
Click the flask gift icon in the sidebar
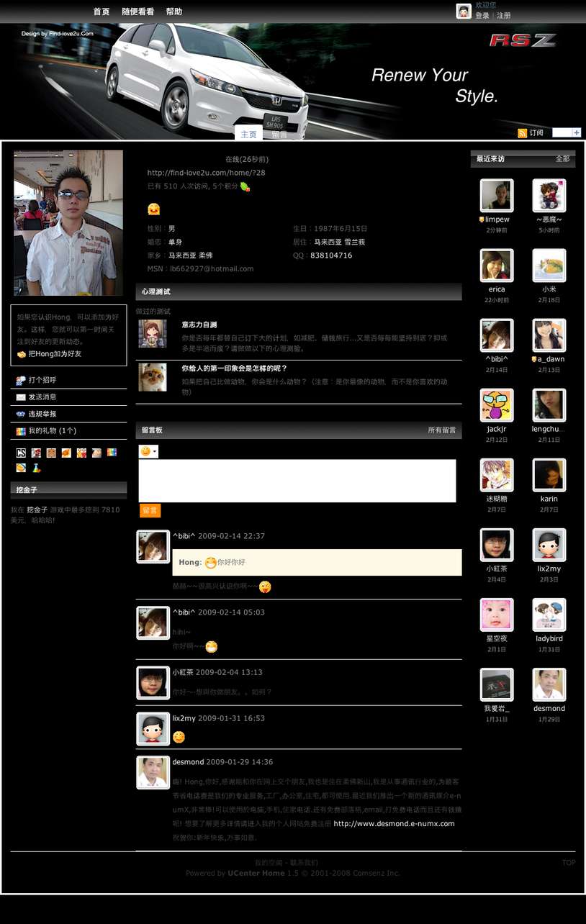pyautogui.click(x=36, y=468)
